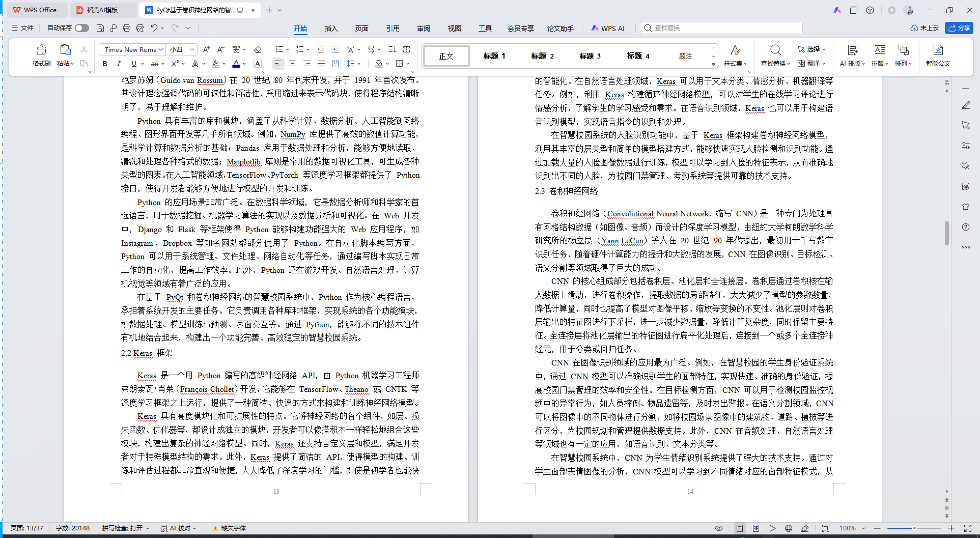Open the File (文件) menu
The width and height of the screenshot is (980, 538).
22,28
